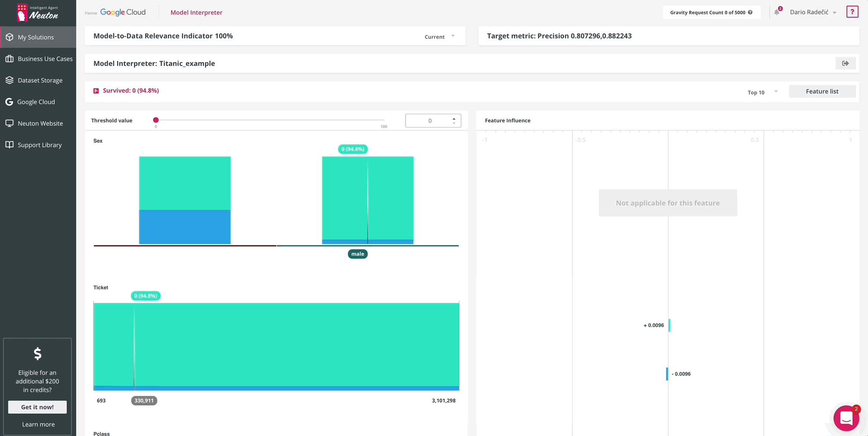Click the Gravity Request Count info icon
868x436 pixels.
tap(750, 12)
